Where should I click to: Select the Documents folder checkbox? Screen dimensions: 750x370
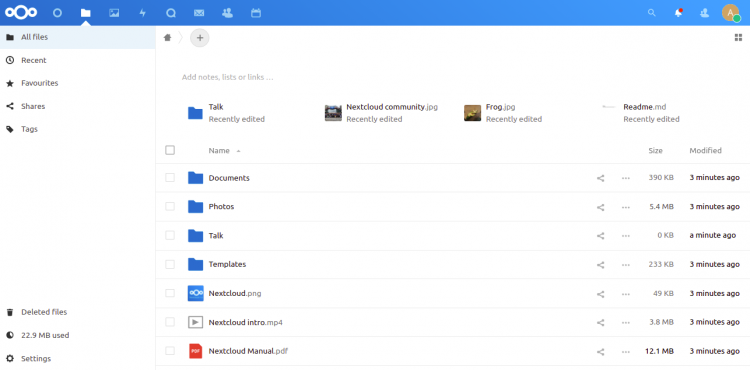tap(170, 178)
